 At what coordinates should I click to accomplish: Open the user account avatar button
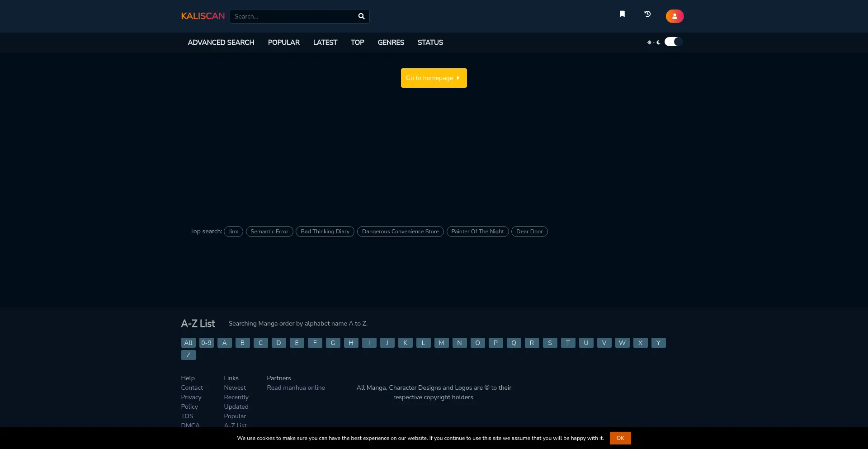(675, 16)
